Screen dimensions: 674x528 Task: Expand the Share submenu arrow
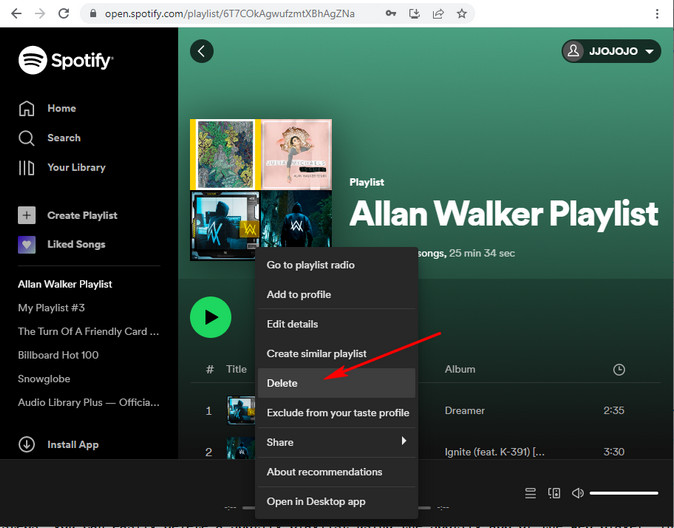(x=404, y=441)
